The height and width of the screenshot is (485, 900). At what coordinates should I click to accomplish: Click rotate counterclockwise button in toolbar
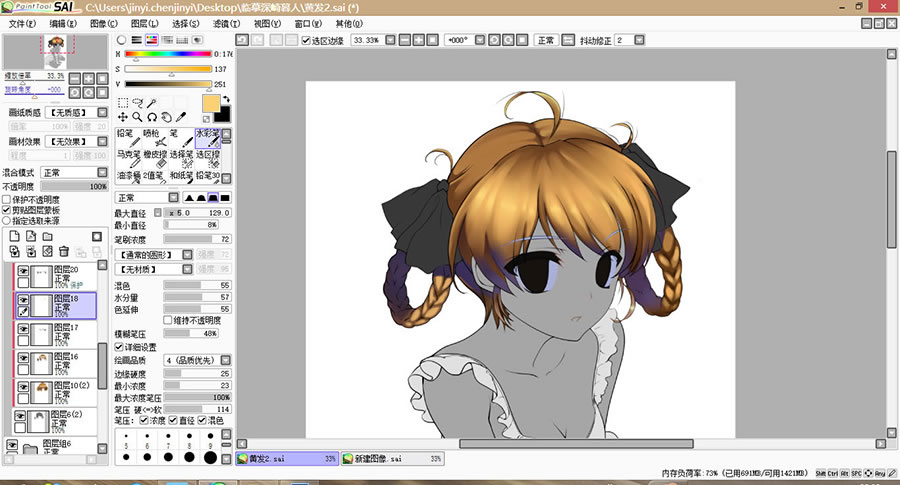tap(494, 40)
